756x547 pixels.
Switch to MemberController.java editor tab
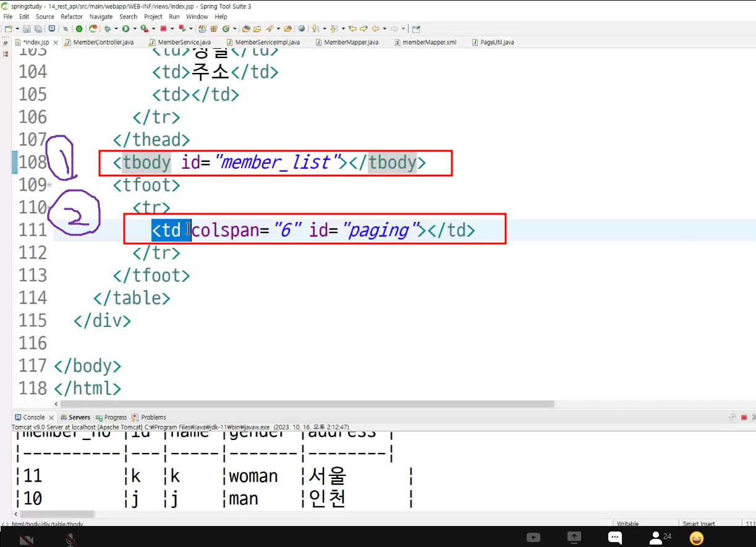coord(98,42)
